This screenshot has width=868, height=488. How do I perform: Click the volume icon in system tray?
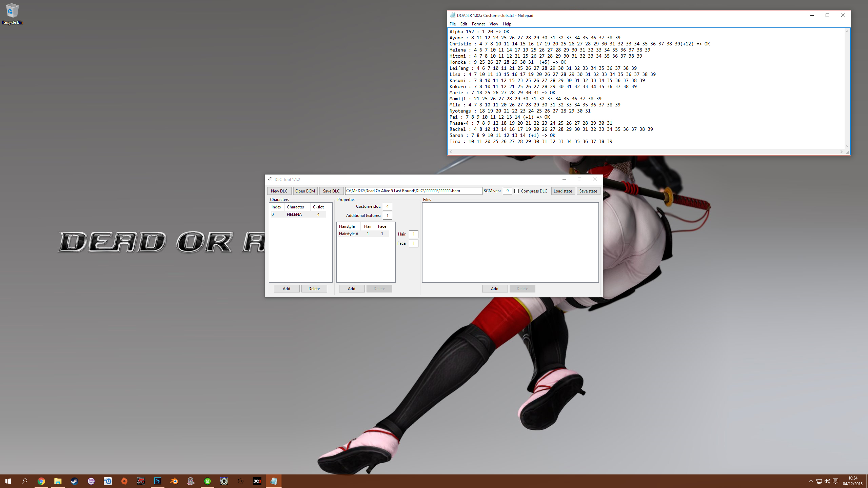pyautogui.click(x=827, y=481)
